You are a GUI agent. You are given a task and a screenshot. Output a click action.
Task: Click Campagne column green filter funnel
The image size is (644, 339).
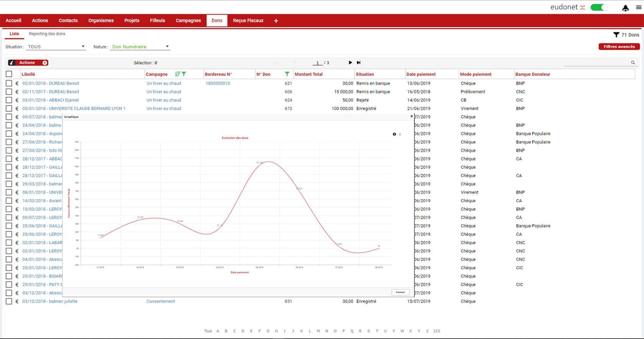click(184, 74)
